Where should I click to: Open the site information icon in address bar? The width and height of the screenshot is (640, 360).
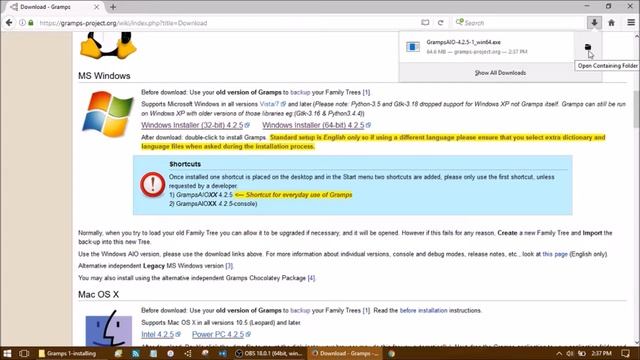(22, 23)
